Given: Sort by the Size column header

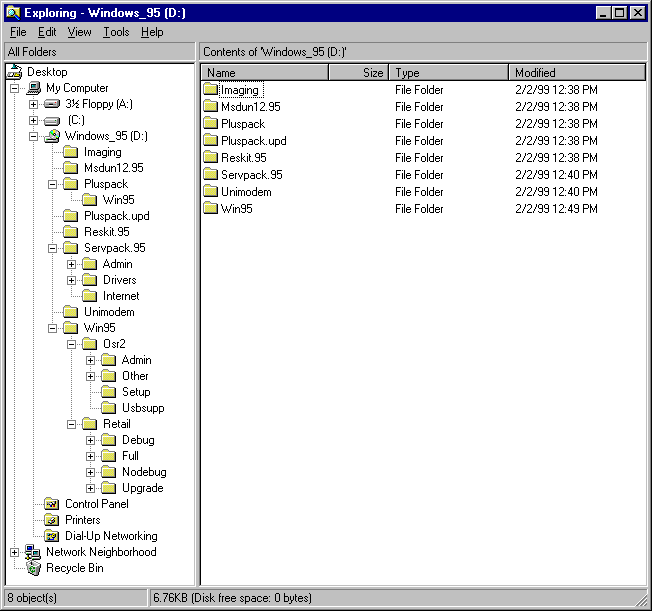Looking at the screenshot, I should [x=358, y=72].
